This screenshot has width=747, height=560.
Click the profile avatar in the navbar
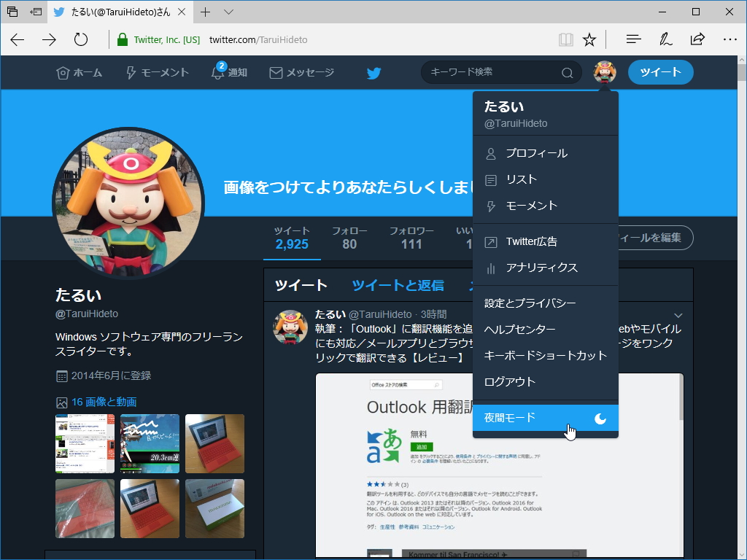605,72
